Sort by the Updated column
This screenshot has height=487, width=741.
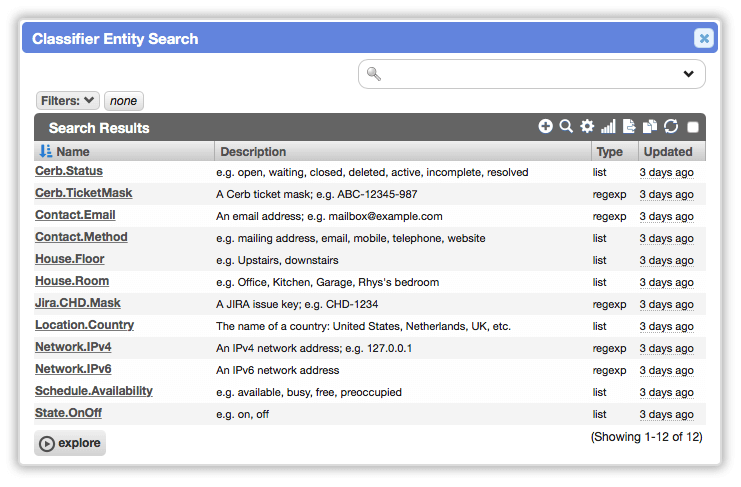pos(668,152)
